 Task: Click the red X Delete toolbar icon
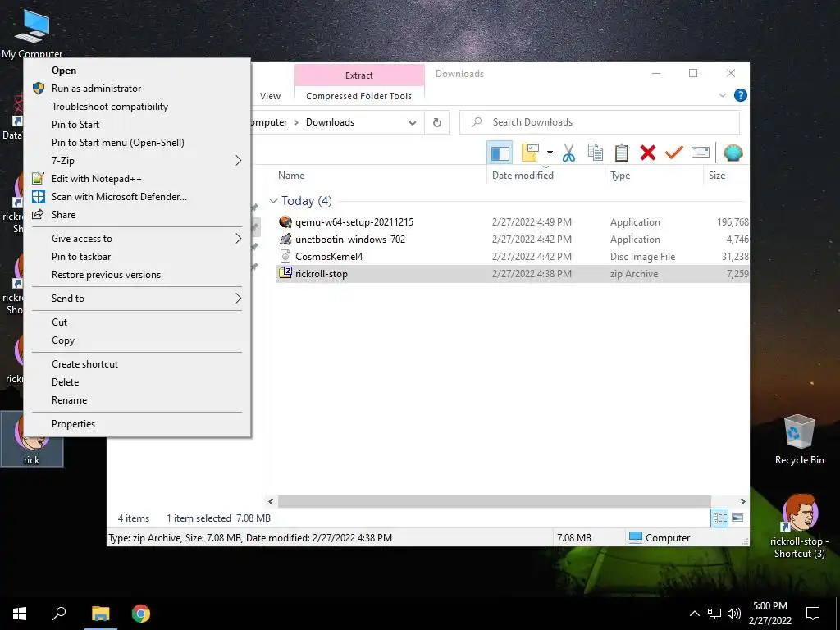coord(648,153)
